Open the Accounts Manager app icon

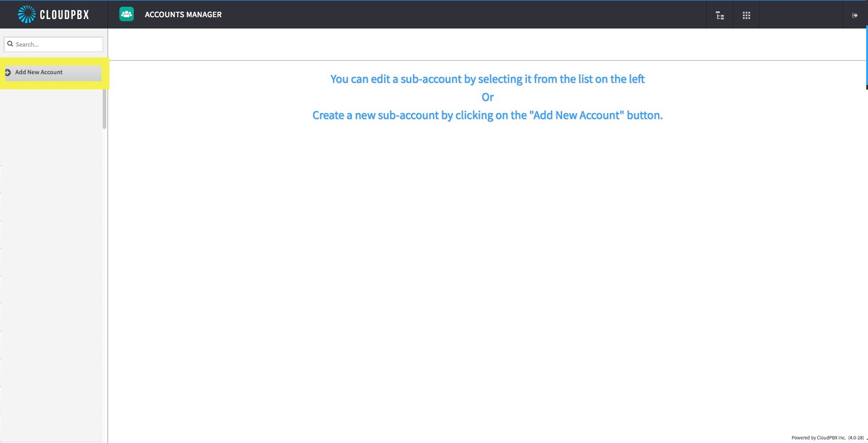coord(127,14)
